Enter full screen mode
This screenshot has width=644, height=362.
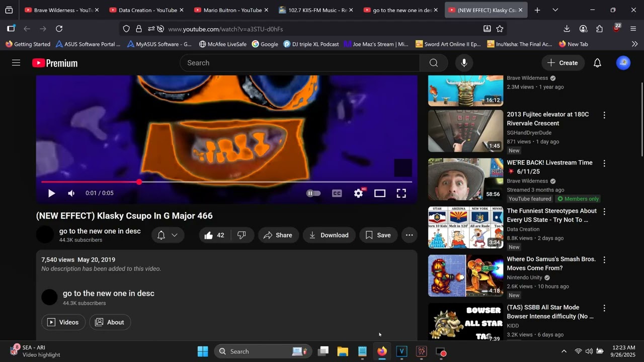[x=401, y=193]
